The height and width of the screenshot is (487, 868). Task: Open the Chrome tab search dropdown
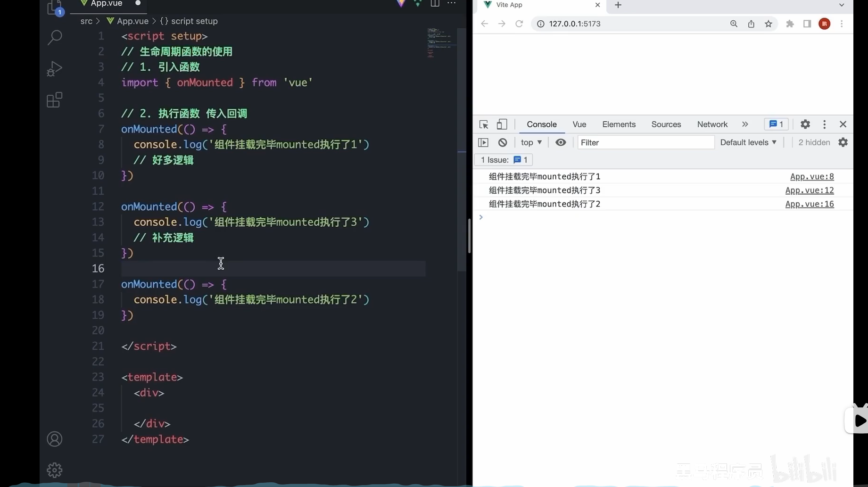(842, 5)
